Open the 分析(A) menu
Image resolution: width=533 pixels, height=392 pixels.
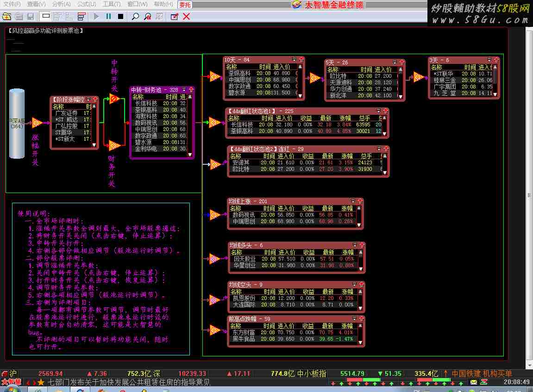coord(61,4)
